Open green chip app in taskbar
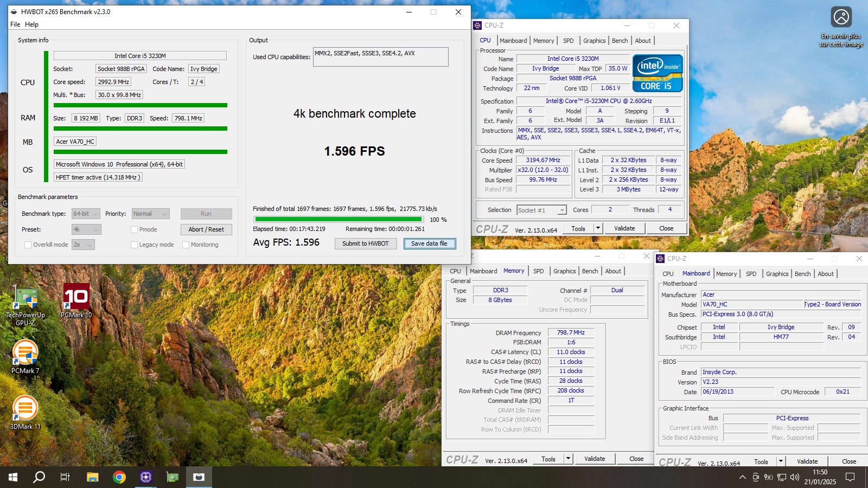 click(x=173, y=477)
